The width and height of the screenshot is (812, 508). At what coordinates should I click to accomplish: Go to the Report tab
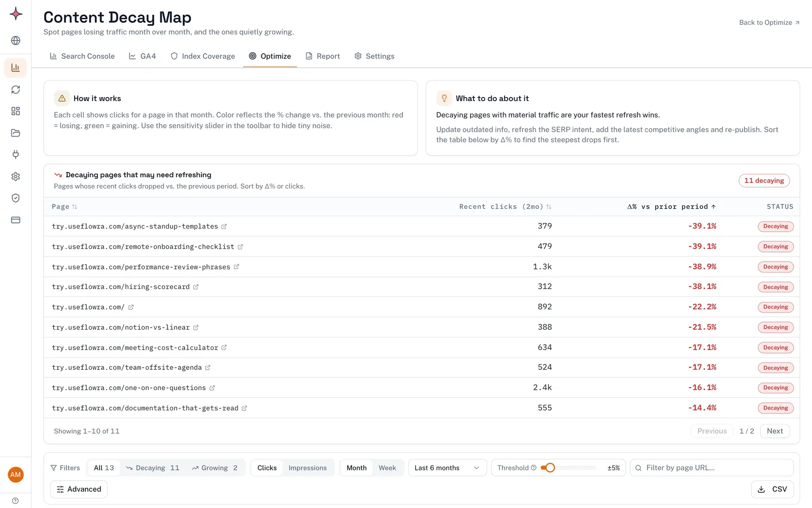[323, 56]
